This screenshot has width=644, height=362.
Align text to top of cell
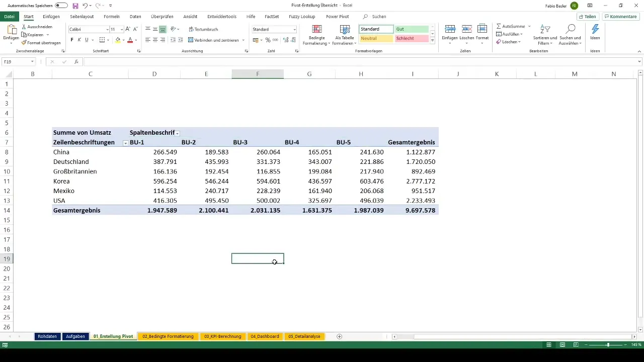coord(148,29)
